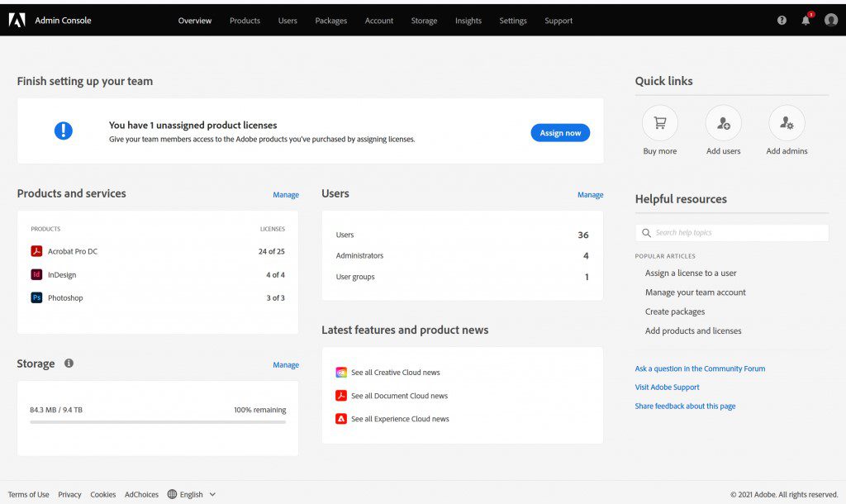Click the Storage info icon
This screenshot has width=846, height=504.
pyautogui.click(x=69, y=364)
